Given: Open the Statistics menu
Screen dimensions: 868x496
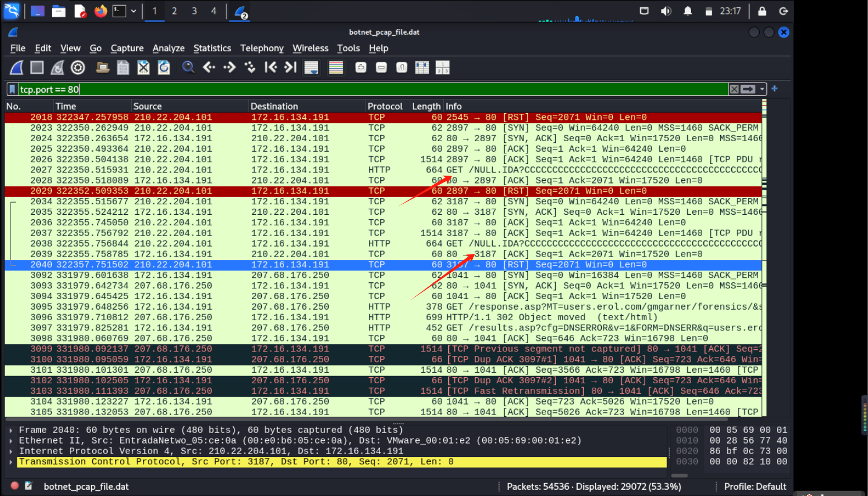Looking at the screenshot, I should pyautogui.click(x=212, y=49).
